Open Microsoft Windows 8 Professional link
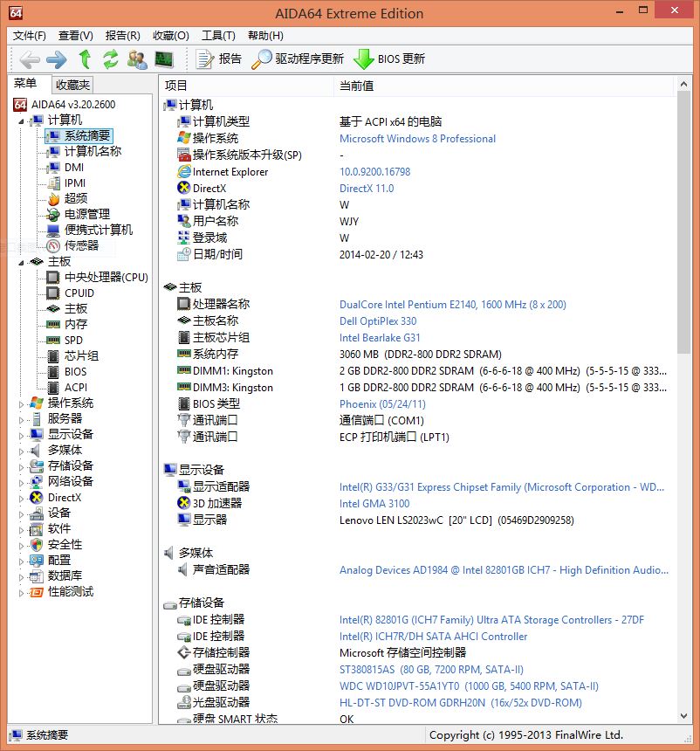 coord(417,139)
